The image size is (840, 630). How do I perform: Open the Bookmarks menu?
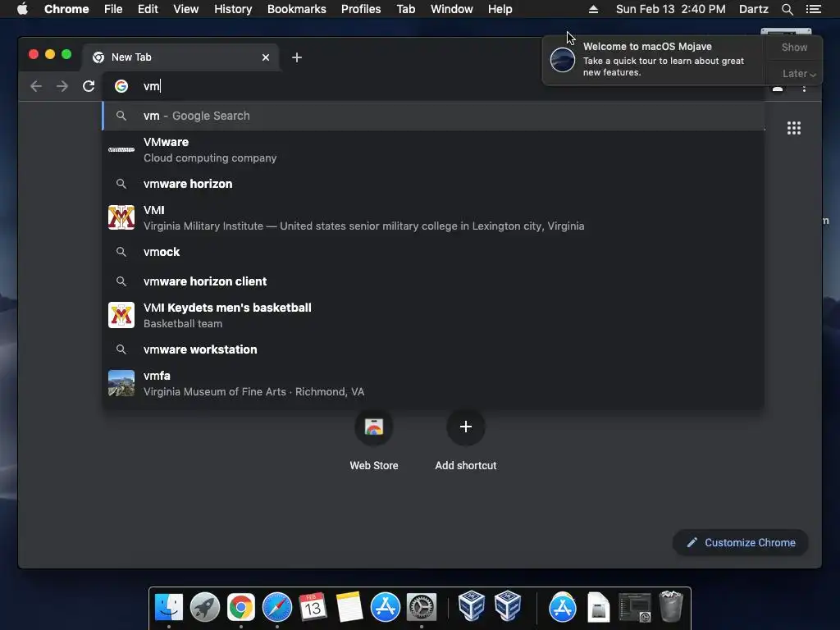pos(296,9)
